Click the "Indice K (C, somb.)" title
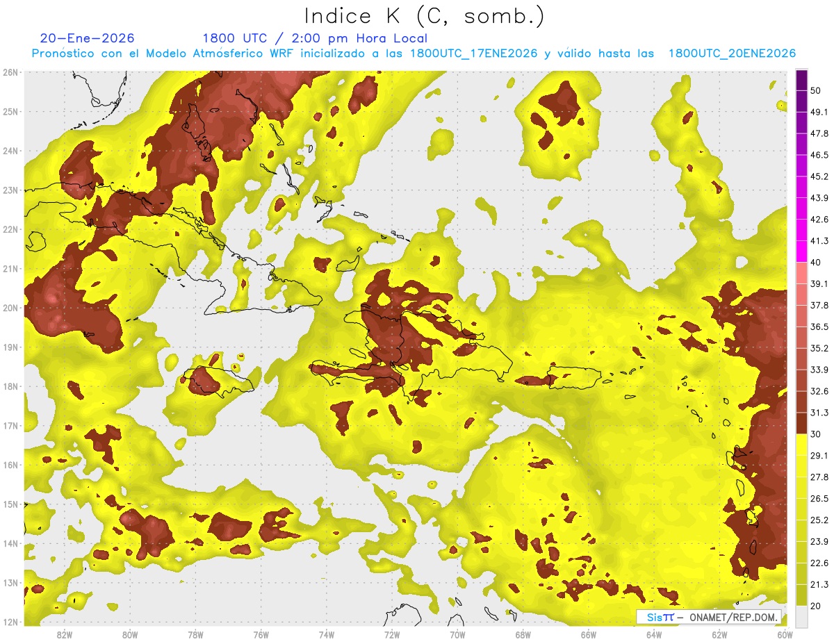This screenshot has width=834, height=644. pyautogui.click(x=424, y=16)
